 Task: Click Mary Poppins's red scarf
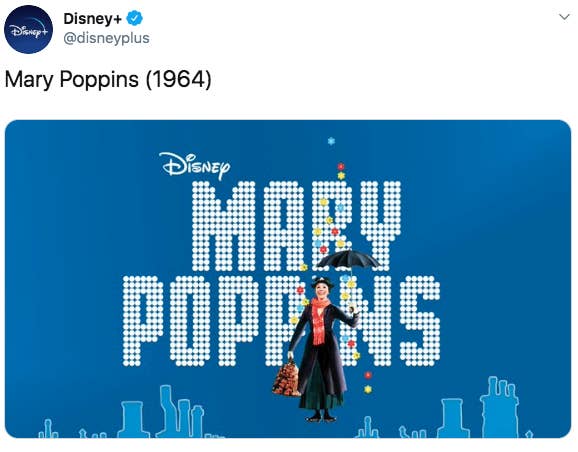point(319,320)
